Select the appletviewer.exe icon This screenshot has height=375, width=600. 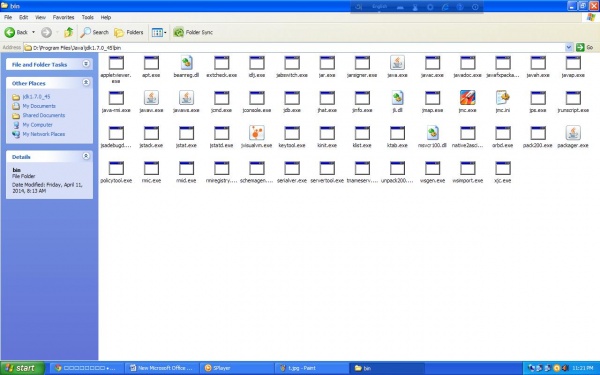[116, 63]
